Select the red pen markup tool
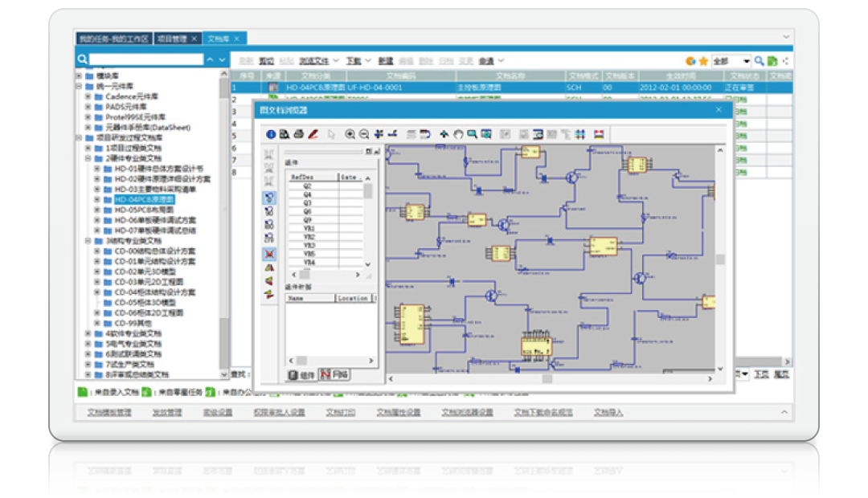The height and width of the screenshot is (498, 868). tap(313, 134)
